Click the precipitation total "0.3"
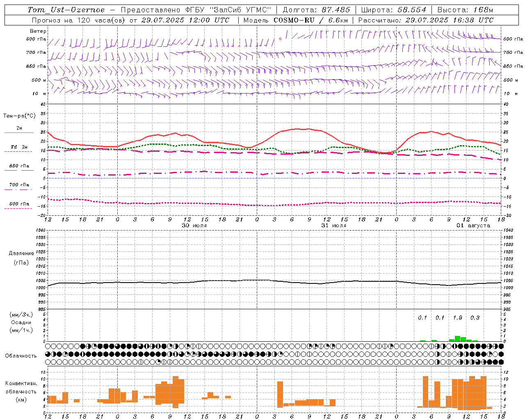This screenshot has width=525, height=420. [x=475, y=318]
